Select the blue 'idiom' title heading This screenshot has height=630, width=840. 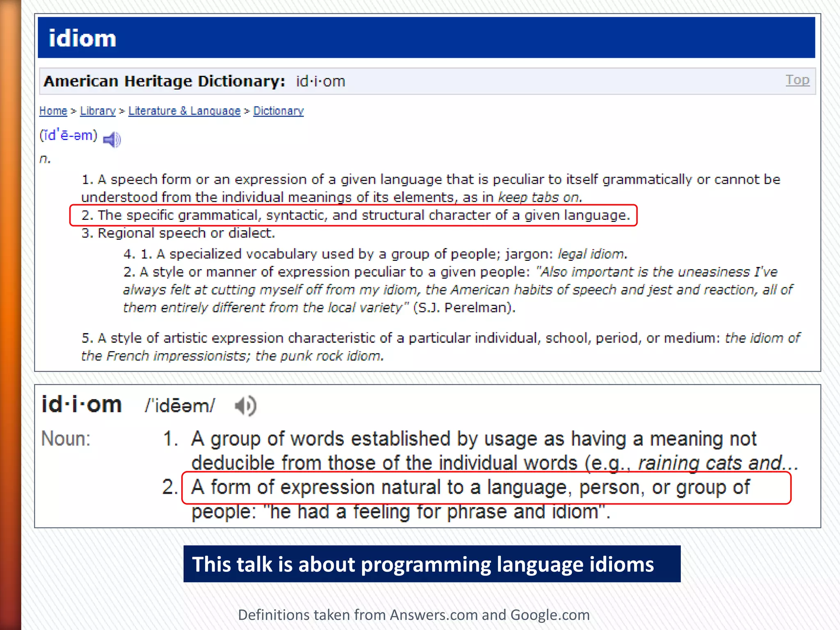tap(82, 38)
